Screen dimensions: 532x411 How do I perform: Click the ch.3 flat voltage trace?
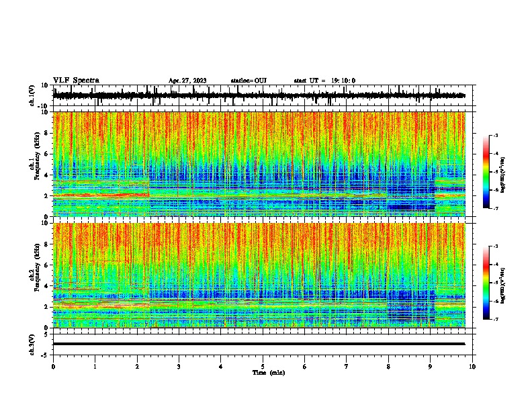[x=259, y=344]
